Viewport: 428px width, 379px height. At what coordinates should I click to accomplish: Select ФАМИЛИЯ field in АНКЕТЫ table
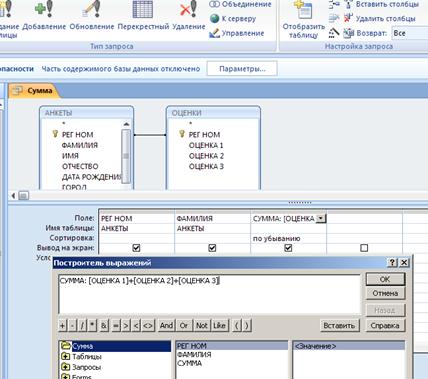pos(79,145)
